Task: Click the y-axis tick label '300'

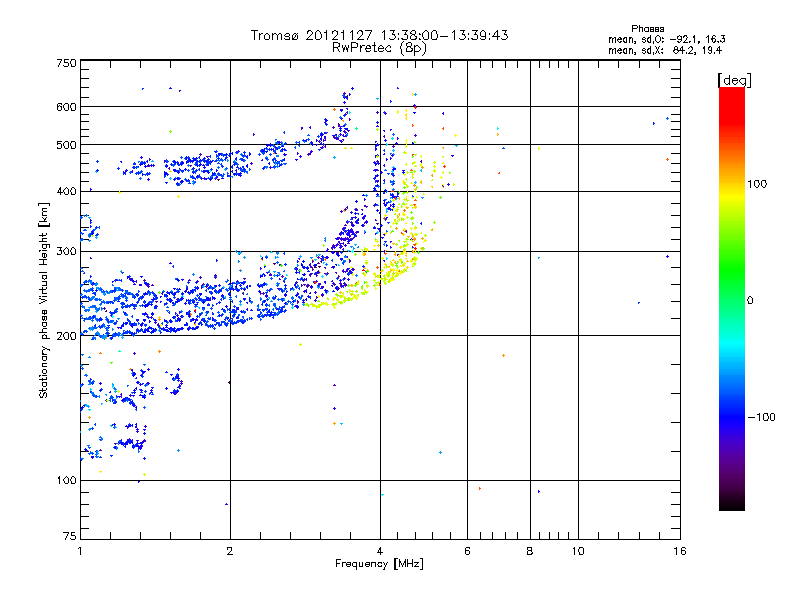Action: [x=66, y=252]
